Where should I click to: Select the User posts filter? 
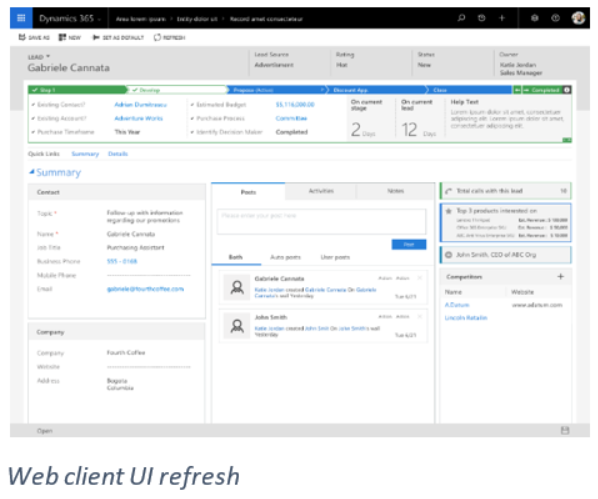point(335,257)
